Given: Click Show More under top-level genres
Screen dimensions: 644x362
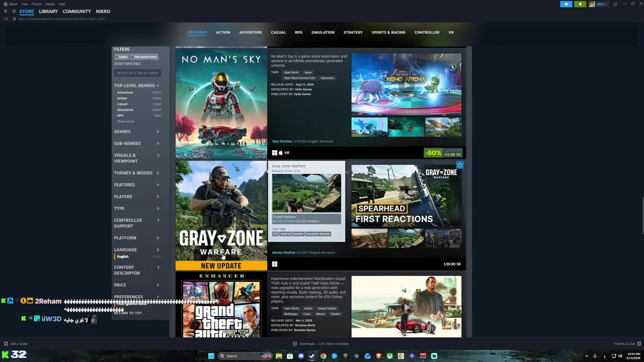Looking at the screenshot, I should (126, 121).
